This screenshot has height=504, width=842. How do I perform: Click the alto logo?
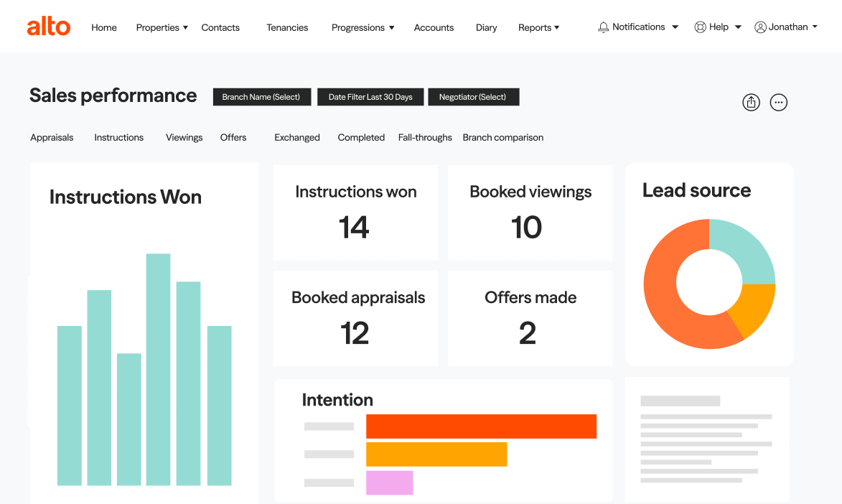pos(48,27)
